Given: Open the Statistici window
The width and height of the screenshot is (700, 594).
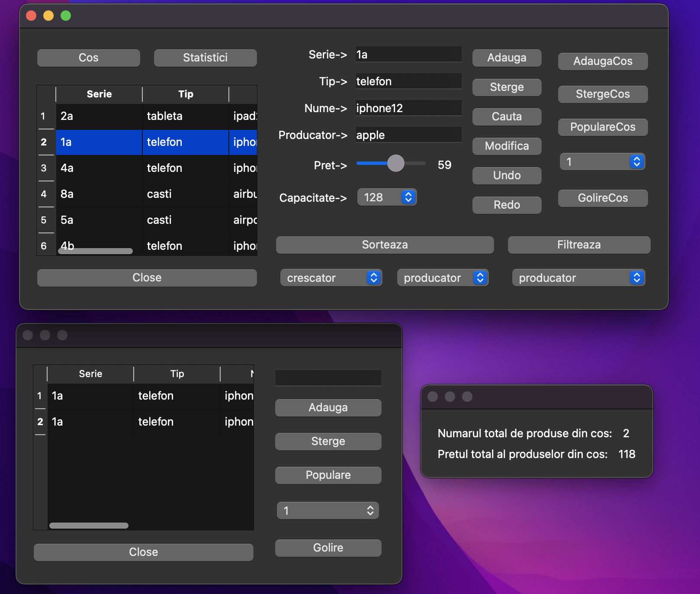Looking at the screenshot, I should [205, 58].
